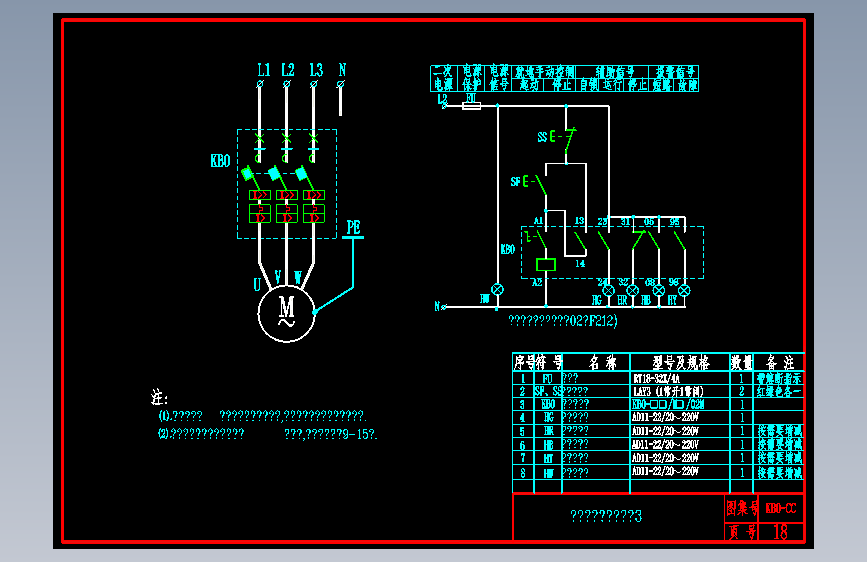
Task: Select note line (2) ending in 9-15
Action: click(x=268, y=434)
